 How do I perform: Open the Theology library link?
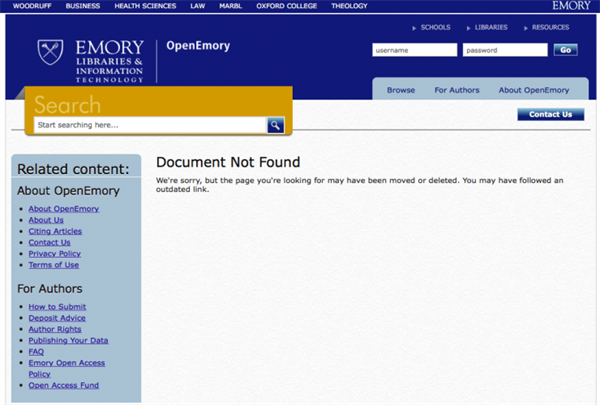[349, 6]
